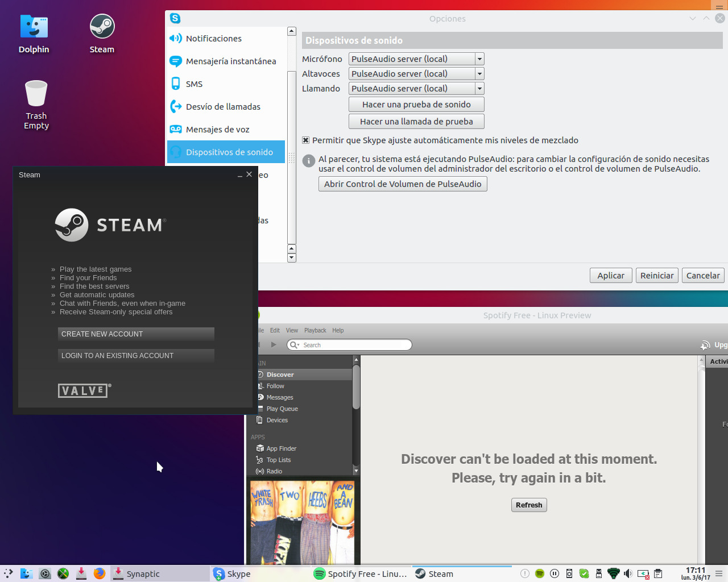Switch to Spotify Free task in taskbar
Image resolution: width=728 pixels, height=582 pixels.
coord(361,573)
